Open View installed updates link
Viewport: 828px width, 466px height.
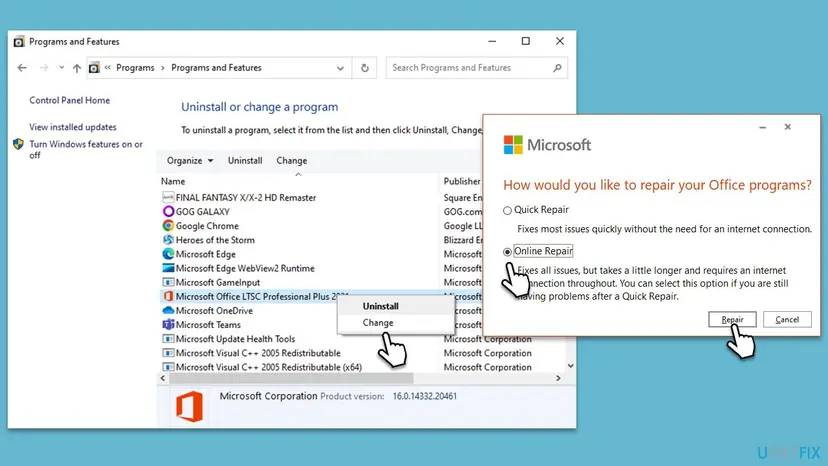click(73, 127)
